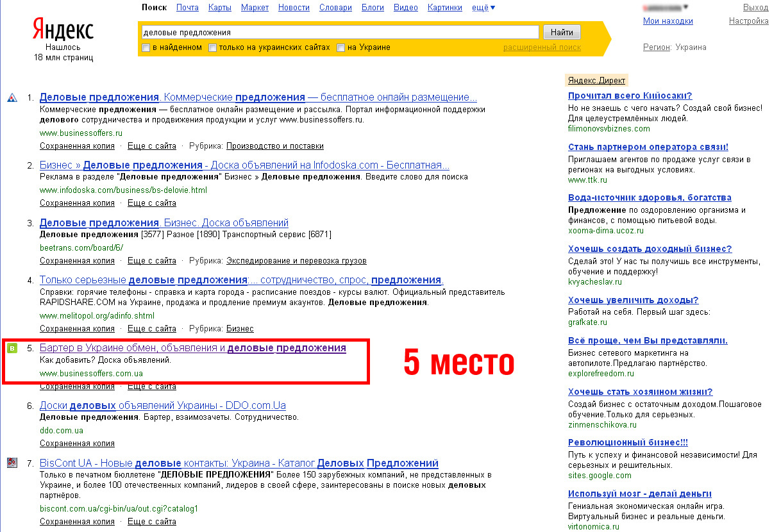Open result 4 'Только серьезные деловые предложения' title

coord(242,280)
